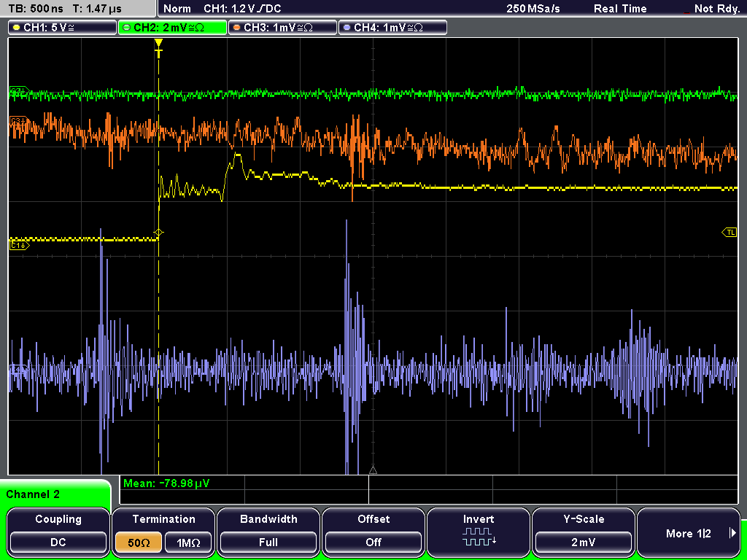This screenshot has width=747, height=560.
Task: Set termination to 1MΩ
Action: (x=188, y=542)
